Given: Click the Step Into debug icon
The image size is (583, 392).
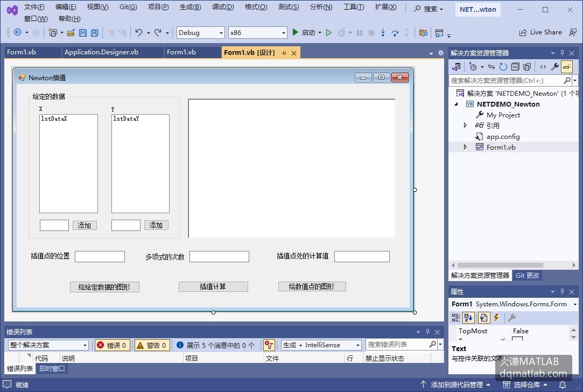Looking at the screenshot, I should pyautogui.click(x=383, y=33).
